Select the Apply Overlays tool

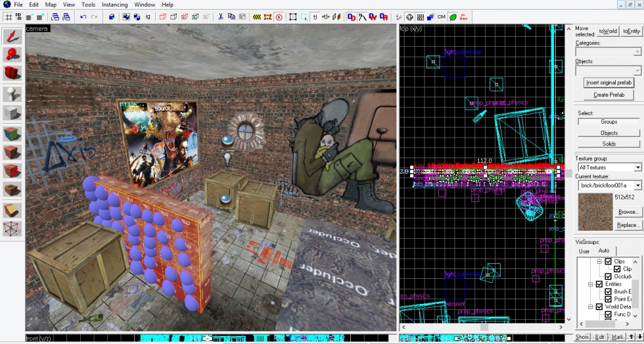coord(12,189)
